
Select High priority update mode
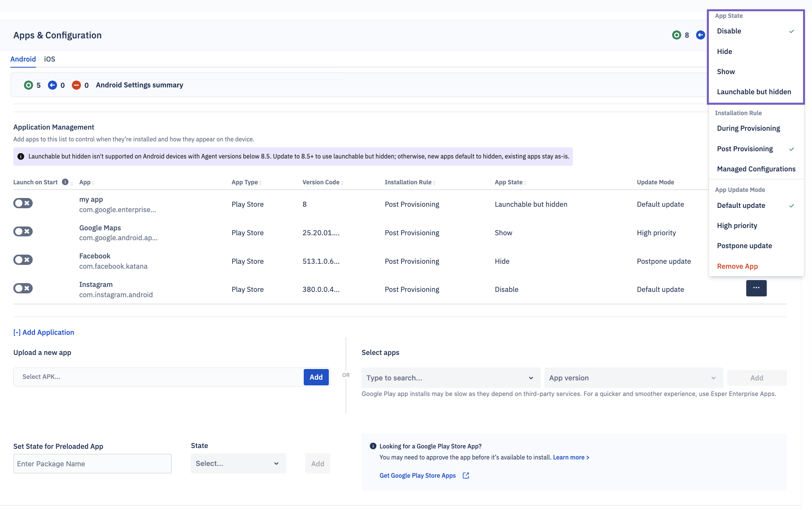coord(756,226)
